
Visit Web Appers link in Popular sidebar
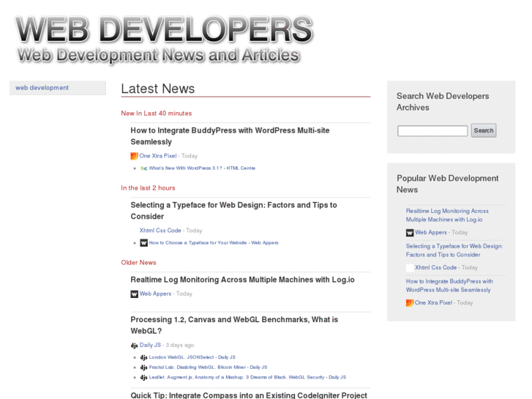(431, 233)
